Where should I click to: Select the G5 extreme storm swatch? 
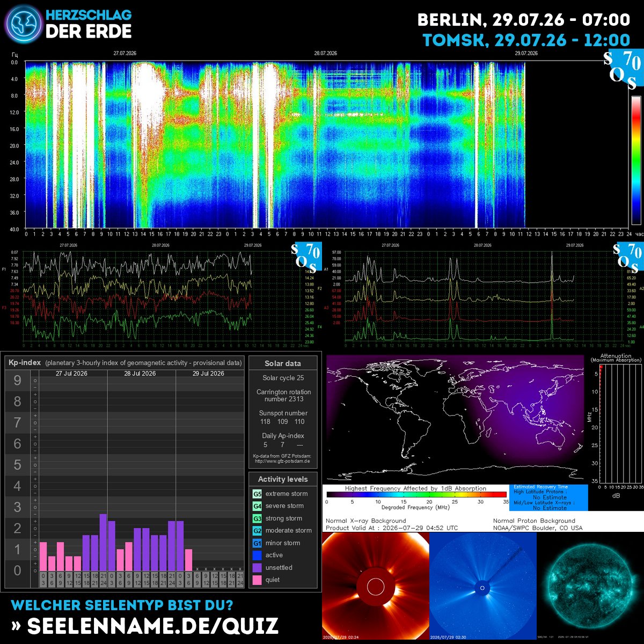coord(257,494)
